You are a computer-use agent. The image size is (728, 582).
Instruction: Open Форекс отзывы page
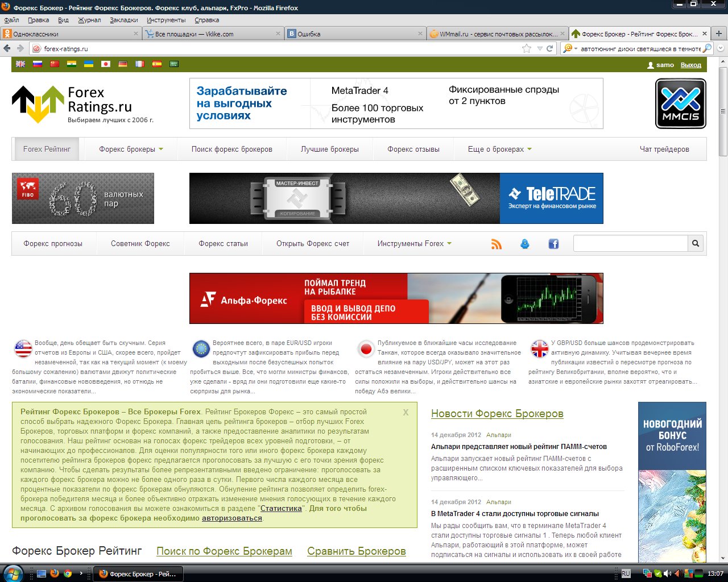point(413,149)
